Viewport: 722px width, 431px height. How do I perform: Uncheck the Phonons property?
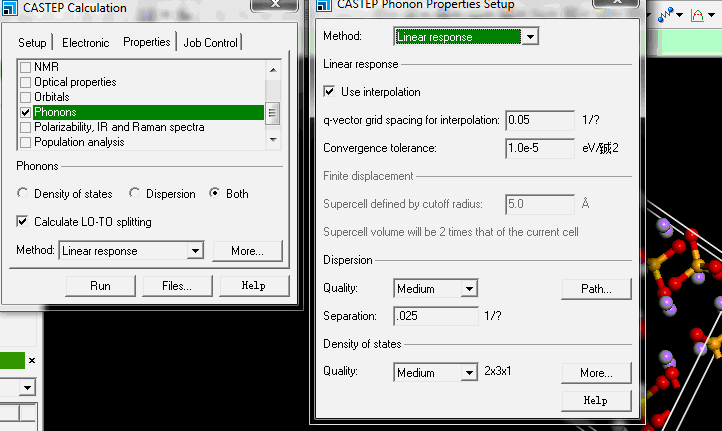[26, 112]
